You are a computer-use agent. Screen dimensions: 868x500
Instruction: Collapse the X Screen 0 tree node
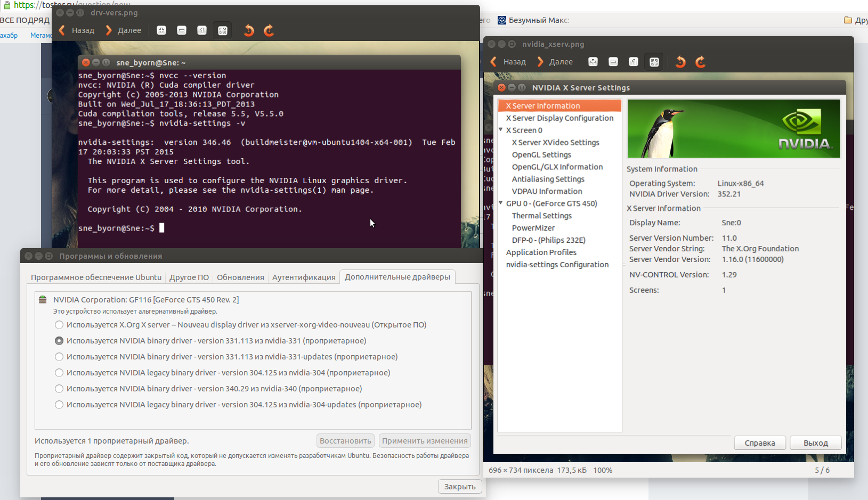tap(501, 129)
